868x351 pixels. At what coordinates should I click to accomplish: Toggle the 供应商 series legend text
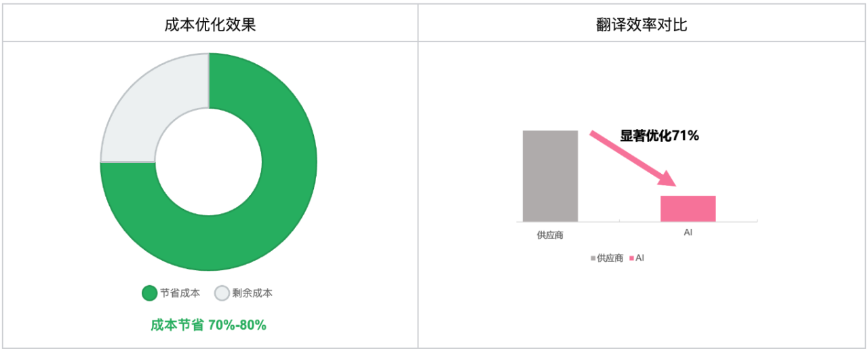(610, 259)
